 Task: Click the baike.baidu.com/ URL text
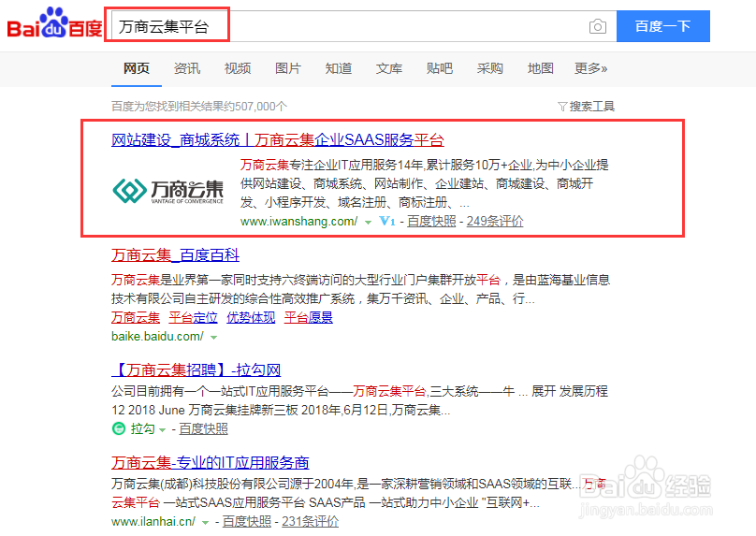tap(157, 337)
